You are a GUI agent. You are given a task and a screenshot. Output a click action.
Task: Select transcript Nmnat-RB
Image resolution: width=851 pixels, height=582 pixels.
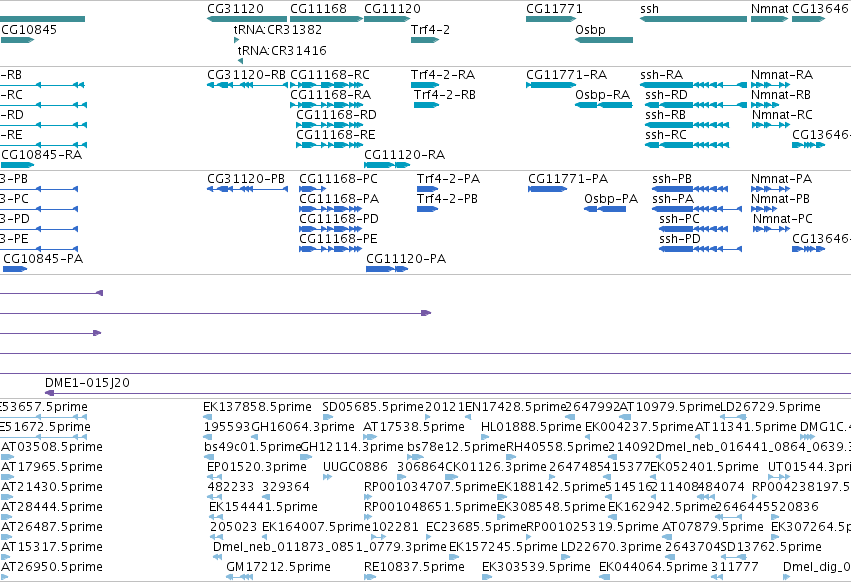point(781,95)
